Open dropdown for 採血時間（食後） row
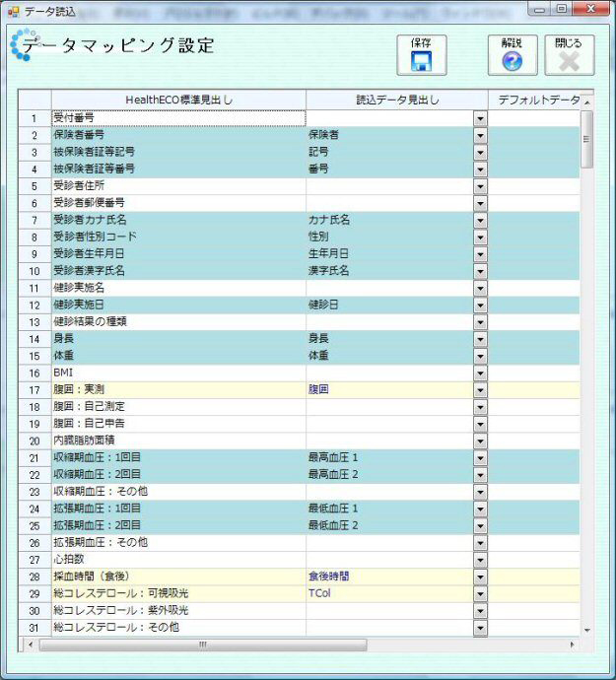 [x=480, y=577]
